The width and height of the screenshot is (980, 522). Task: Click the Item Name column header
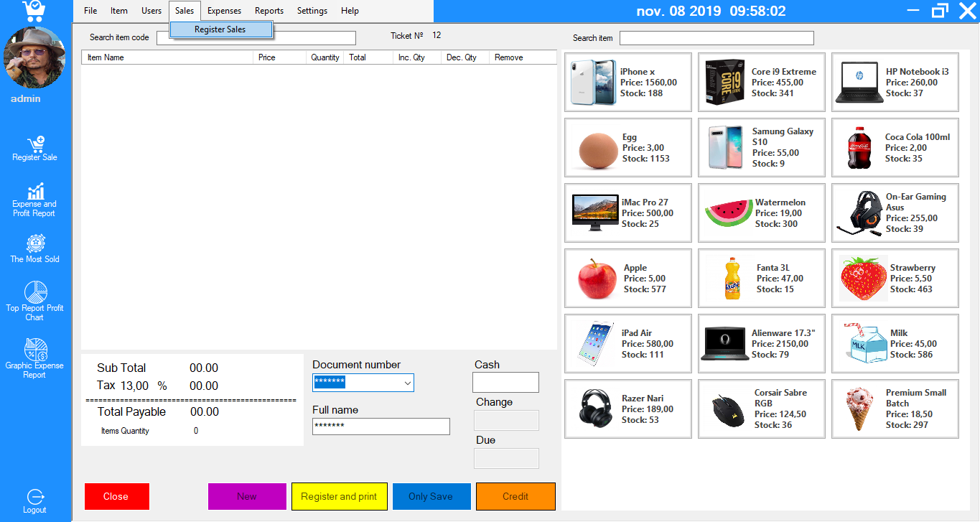pos(167,57)
